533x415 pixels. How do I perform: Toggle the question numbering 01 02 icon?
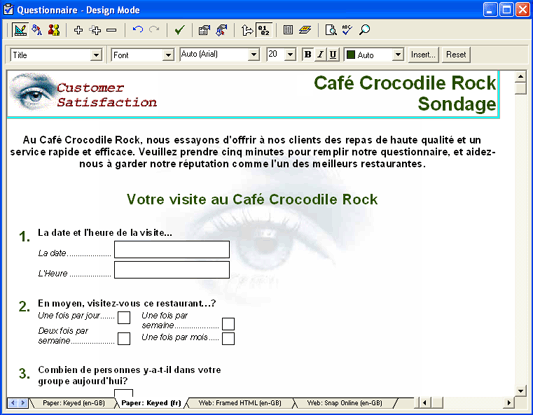[264, 30]
